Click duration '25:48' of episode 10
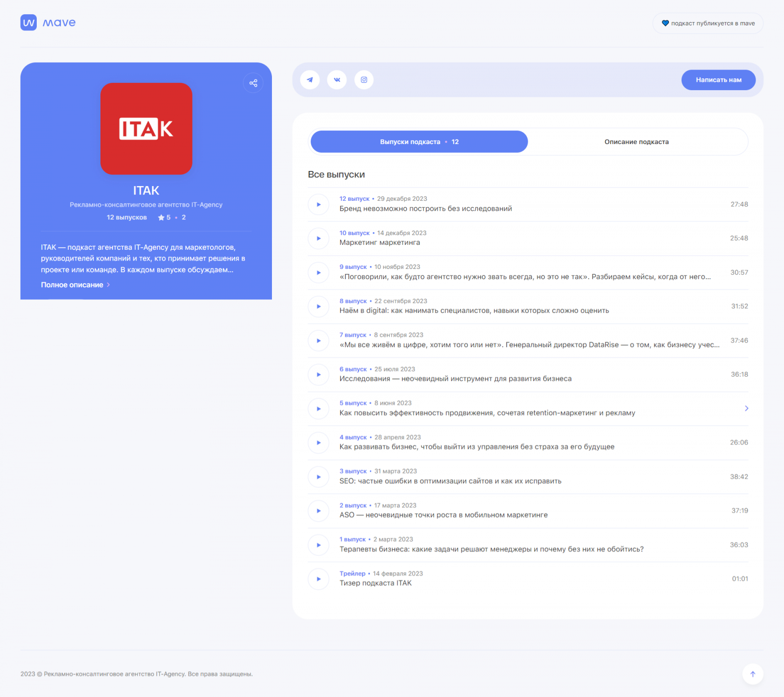The height and width of the screenshot is (697, 784). [x=739, y=239]
